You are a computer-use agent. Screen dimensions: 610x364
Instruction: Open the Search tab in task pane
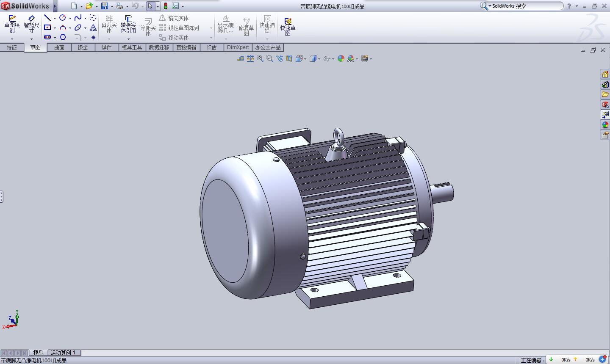tap(605, 105)
